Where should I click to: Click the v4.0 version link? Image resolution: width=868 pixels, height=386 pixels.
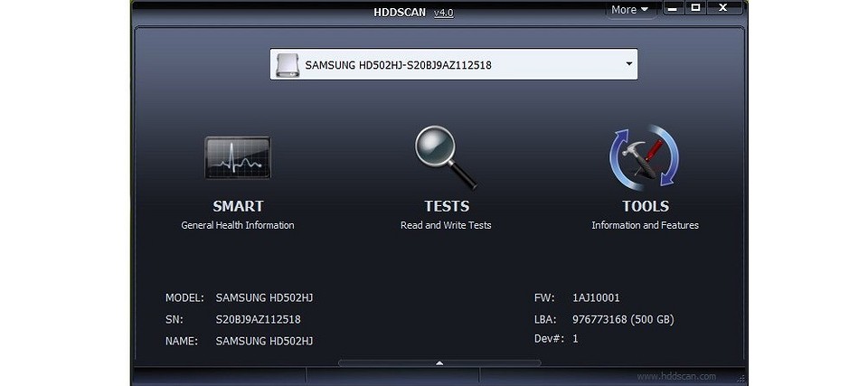tap(444, 12)
